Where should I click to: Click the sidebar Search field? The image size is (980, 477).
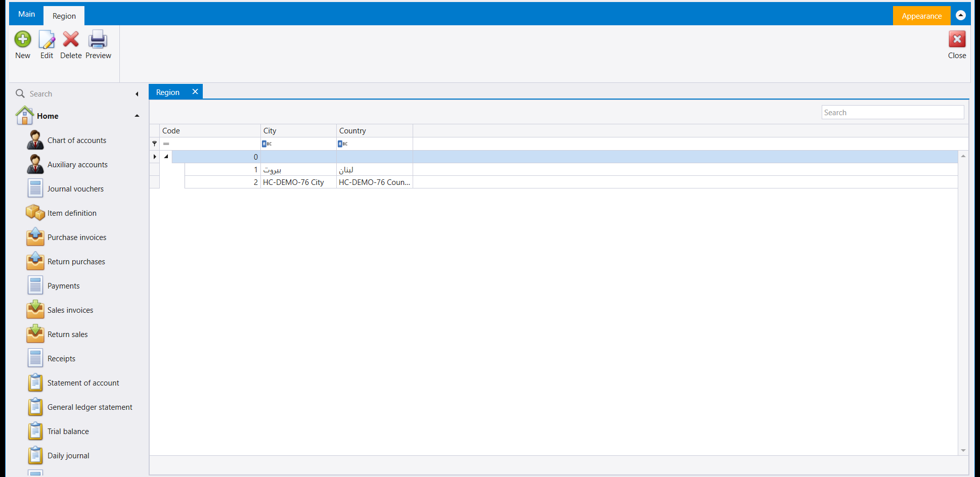76,94
